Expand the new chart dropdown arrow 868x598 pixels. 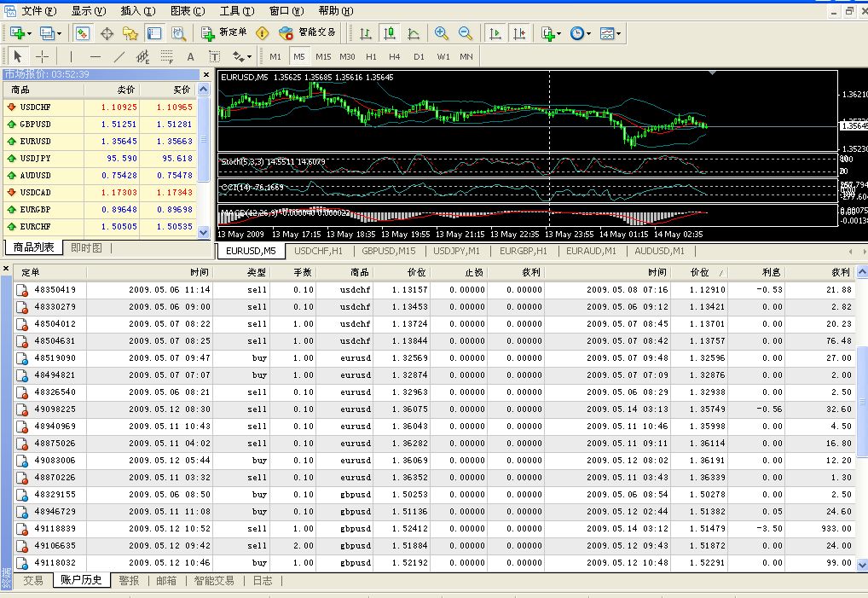(29, 34)
